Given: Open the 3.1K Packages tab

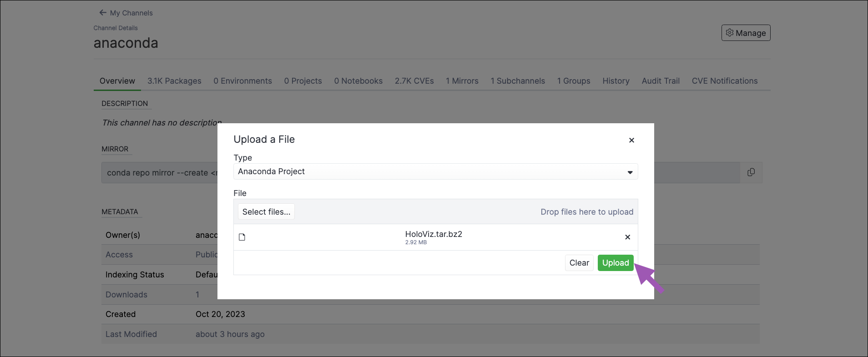Looking at the screenshot, I should pos(174,81).
